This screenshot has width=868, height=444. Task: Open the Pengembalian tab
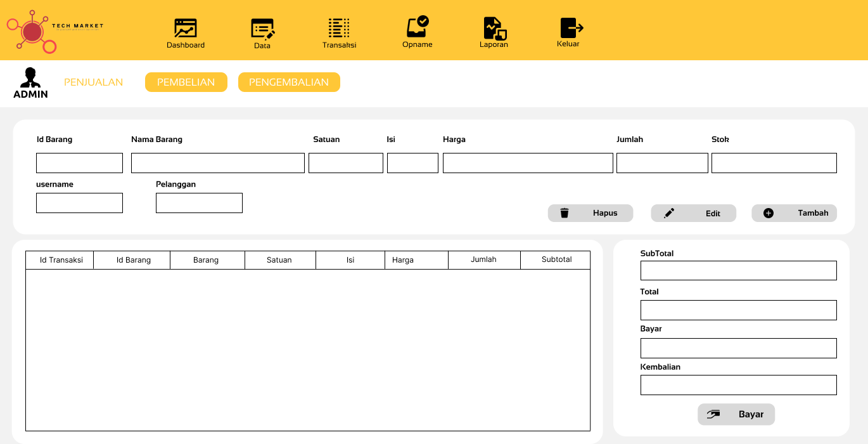(x=289, y=82)
